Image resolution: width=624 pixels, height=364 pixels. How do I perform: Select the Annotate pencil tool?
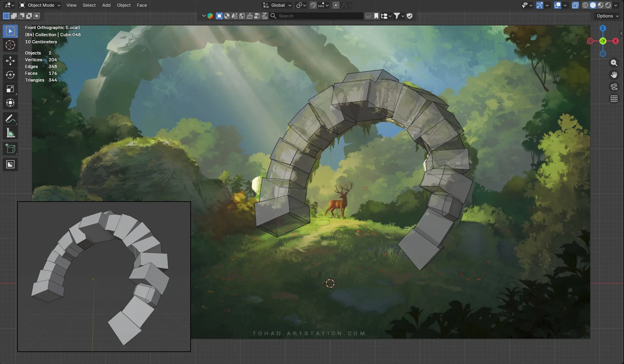pos(10,119)
